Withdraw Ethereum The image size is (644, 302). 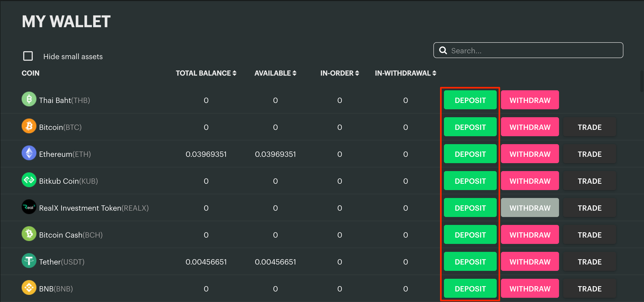[x=530, y=154]
